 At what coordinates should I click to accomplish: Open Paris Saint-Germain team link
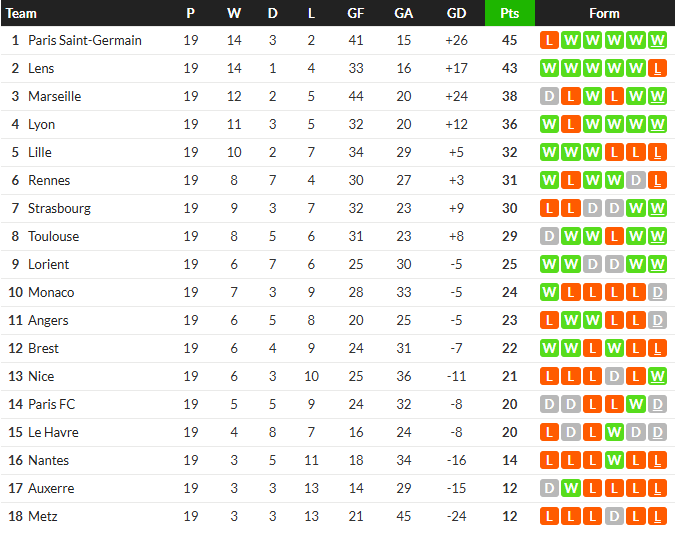pyautogui.click(x=85, y=41)
